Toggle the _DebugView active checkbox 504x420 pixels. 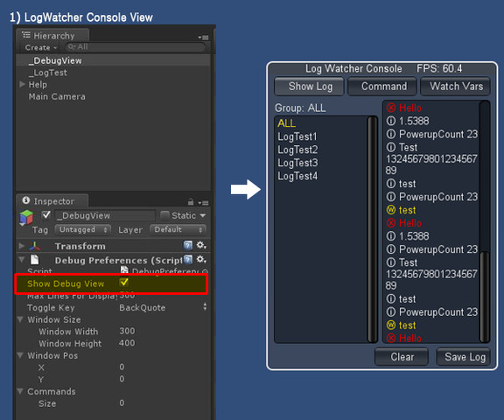pos(46,215)
